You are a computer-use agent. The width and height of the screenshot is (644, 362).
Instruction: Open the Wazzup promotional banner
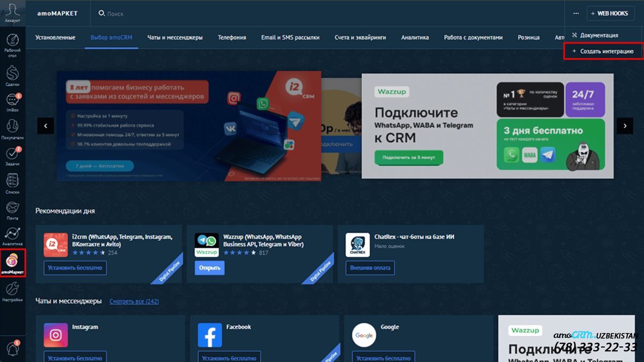pyautogui.click(x=487, y=126)
